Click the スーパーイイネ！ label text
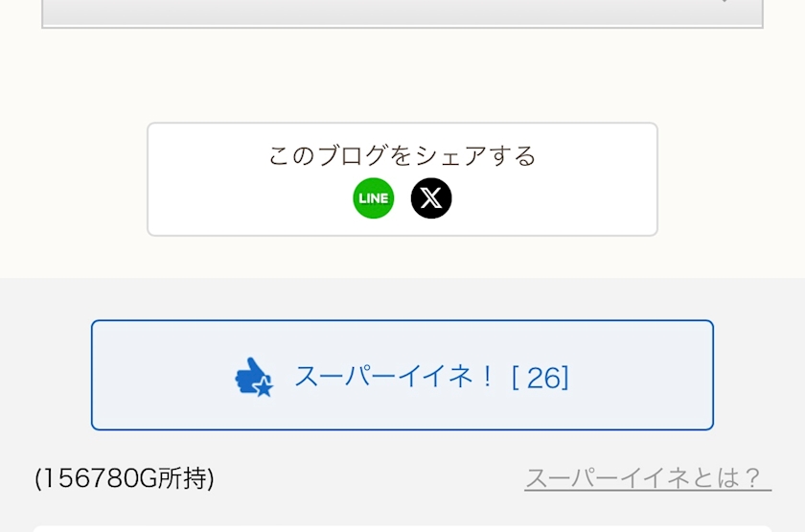The width and height of the screenshot is (805, 532). [394, 377]
